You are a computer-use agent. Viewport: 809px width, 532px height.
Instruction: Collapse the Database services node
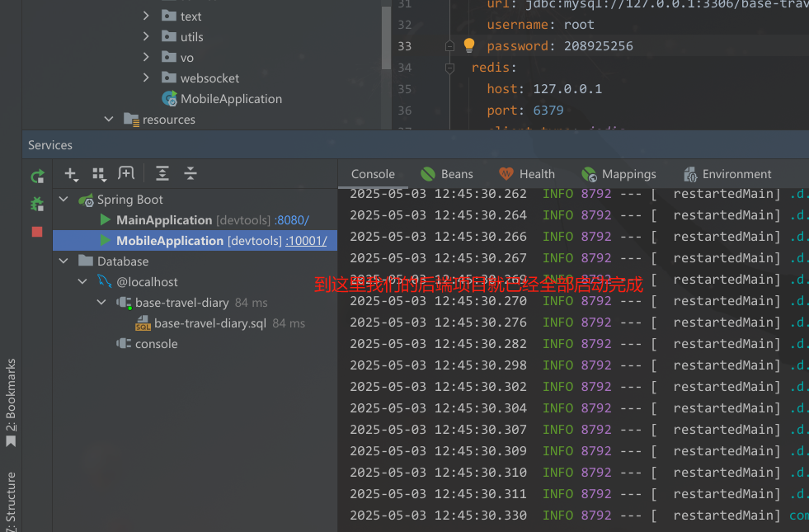[x=64, y=261]
